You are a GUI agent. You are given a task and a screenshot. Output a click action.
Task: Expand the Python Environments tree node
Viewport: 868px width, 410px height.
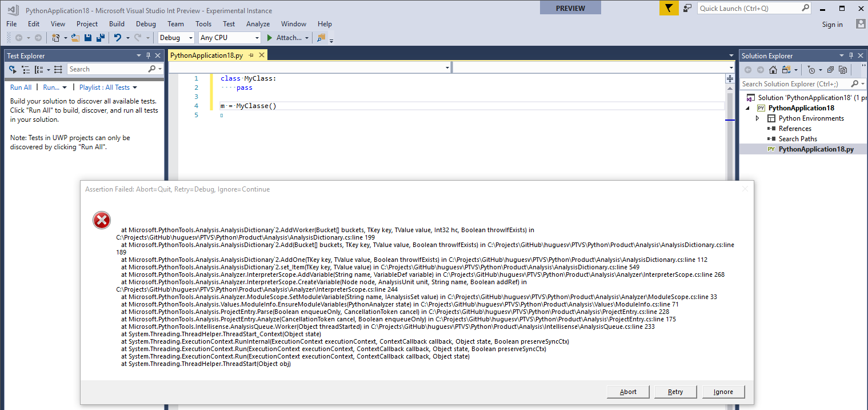tap(758, 118)
